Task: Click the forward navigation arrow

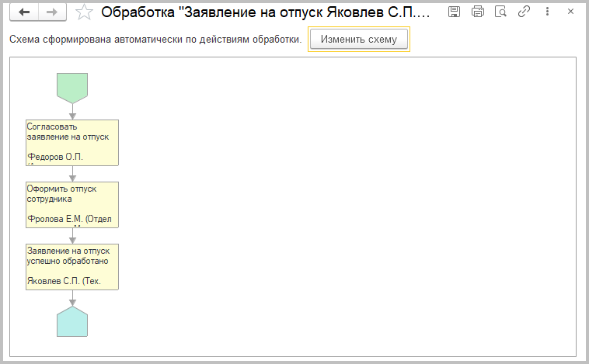Action: [51, 12]
